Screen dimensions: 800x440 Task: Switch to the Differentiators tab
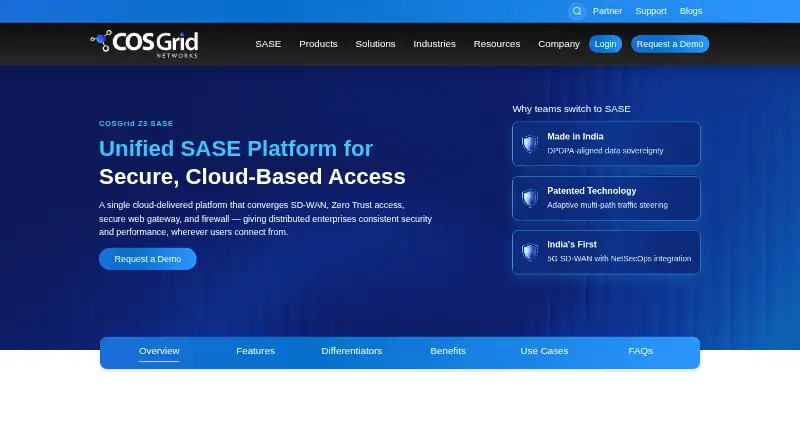click(352, 351)
